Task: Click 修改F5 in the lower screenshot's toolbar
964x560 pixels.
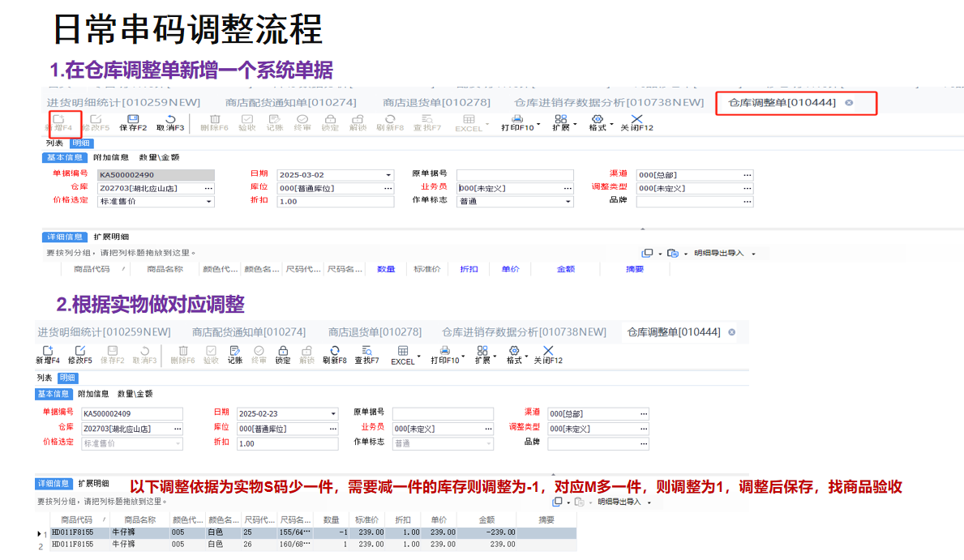Action: tap(80, 355)
